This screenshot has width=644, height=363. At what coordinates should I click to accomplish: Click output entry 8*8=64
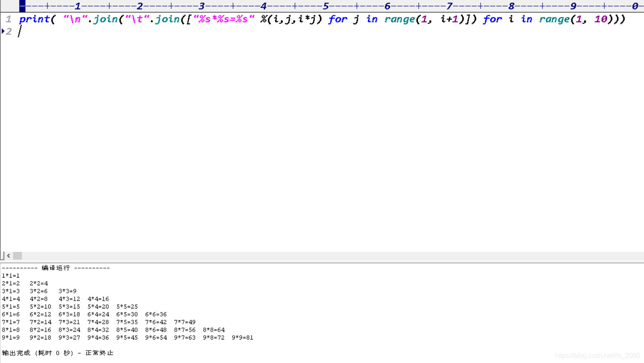214,330
